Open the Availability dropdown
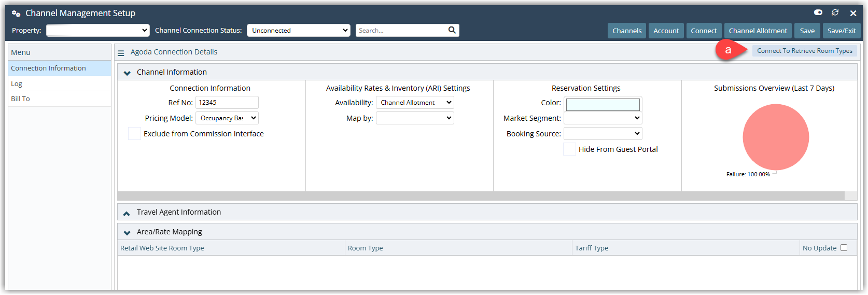 tap(415, 103)
